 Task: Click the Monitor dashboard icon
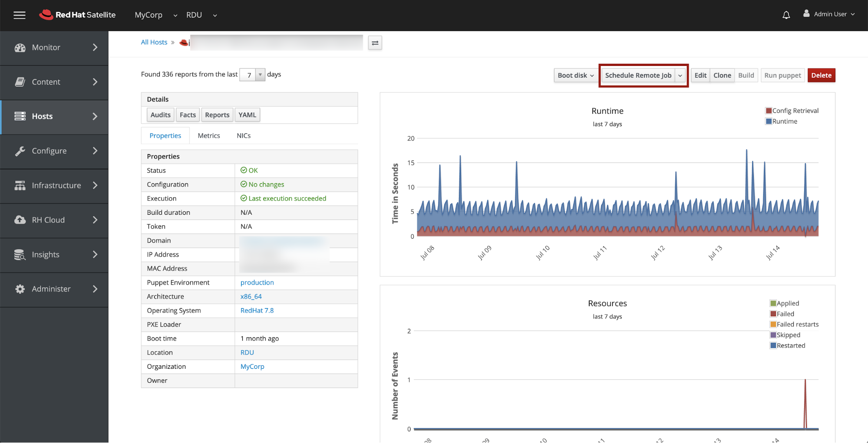coord(20,48)
